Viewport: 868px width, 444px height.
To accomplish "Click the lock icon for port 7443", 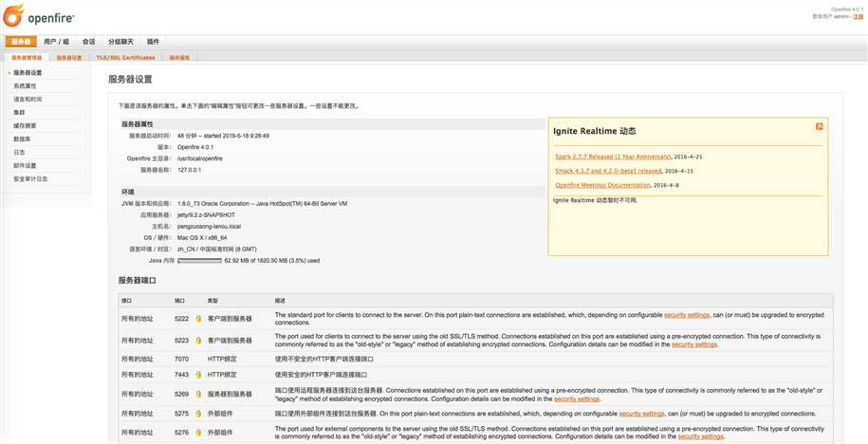I will coord(198,375).
